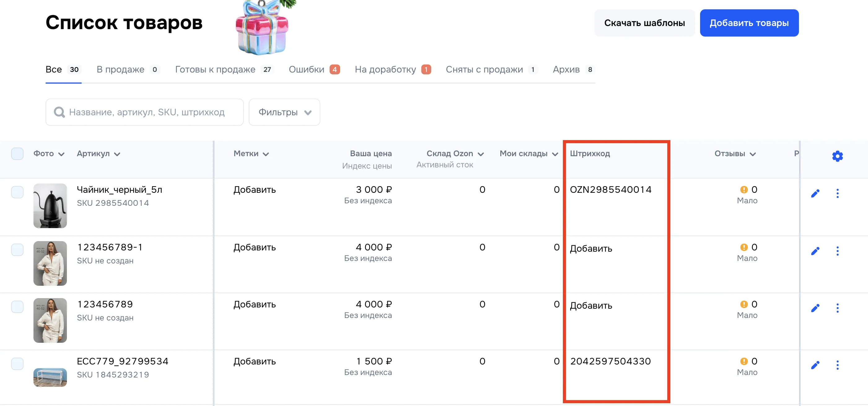Select checkbox for Чайник_черный_5л row

click(17, 192)
